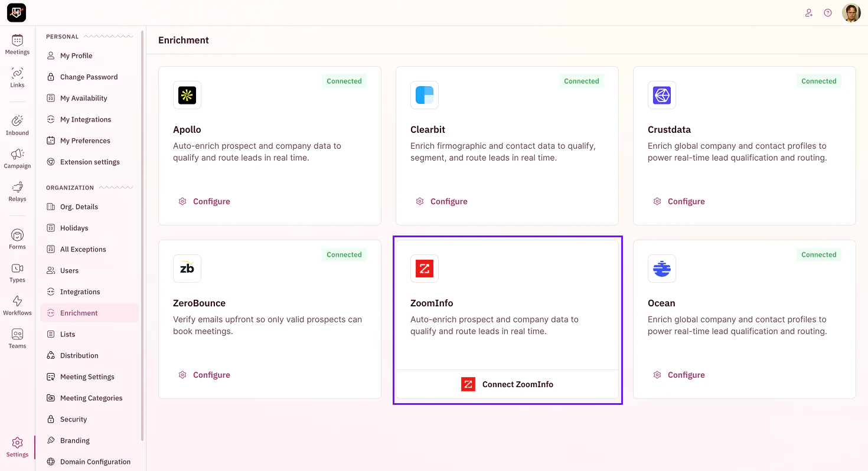Click the gear icon beside Apollo Configure
Image resolution: width=868 pixels, height=471 pixels.
(x=182, y=201)
